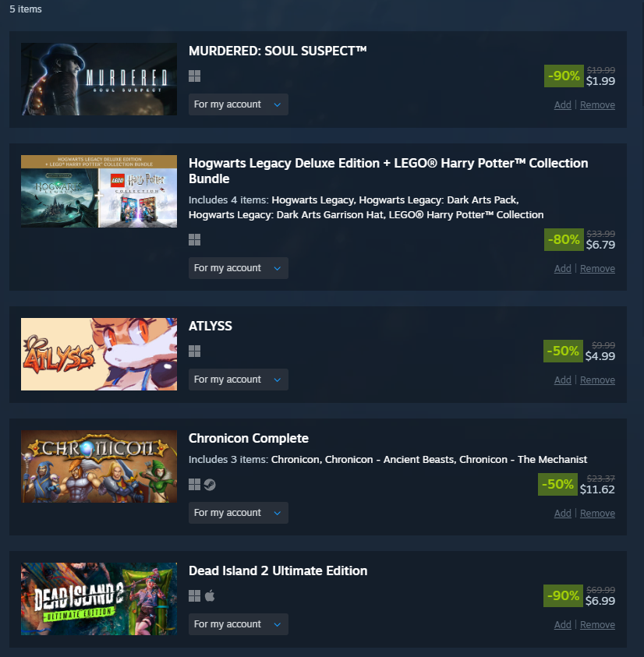
Task: Open 'For my account' dropdown for Hogwarts Legacy bundle
Action: tap(238, 268)
